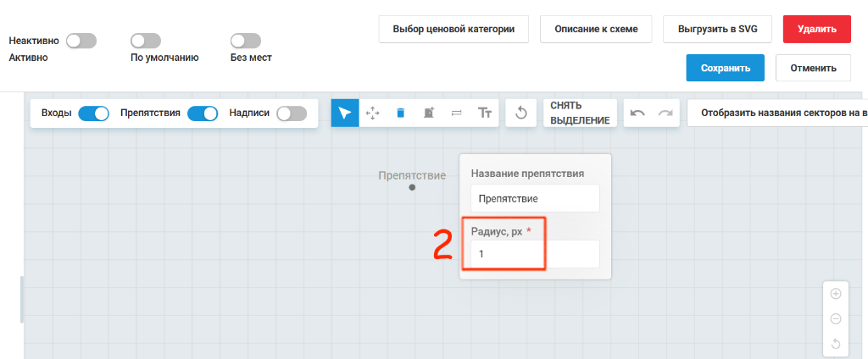Select the arrow pointer tool
868x359 pixels.
pyautogui.click(x=345, y=113)
